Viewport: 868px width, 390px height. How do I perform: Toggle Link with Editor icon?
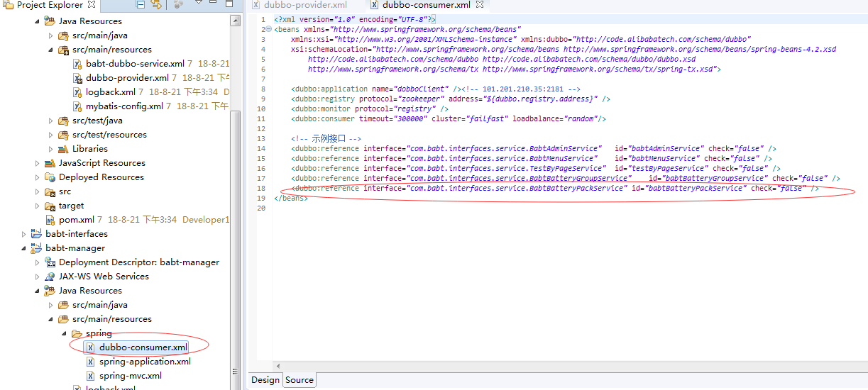[156, 5]
